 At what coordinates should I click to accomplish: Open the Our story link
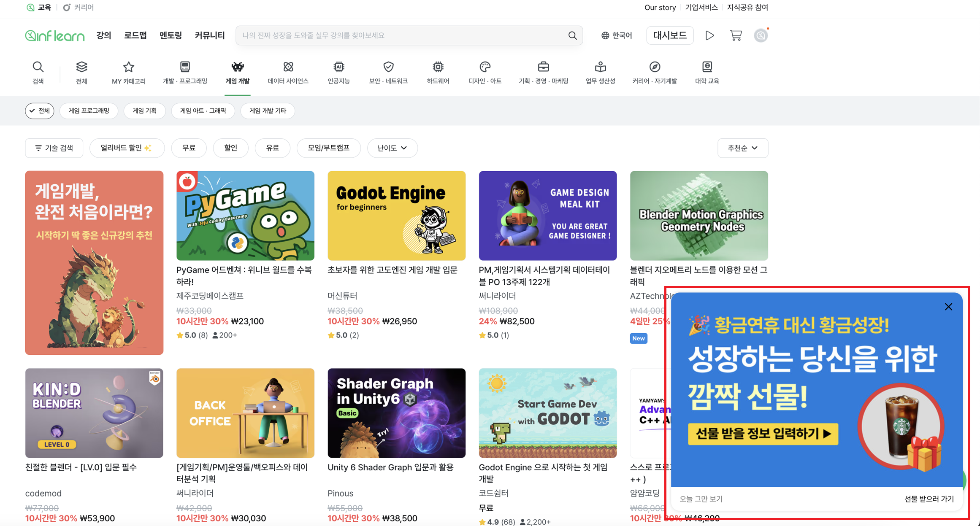pyautogui.click(x=660, y=8)
